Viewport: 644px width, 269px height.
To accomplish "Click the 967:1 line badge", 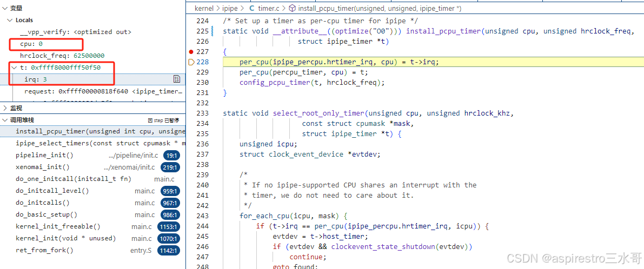I will pos(169,203).
